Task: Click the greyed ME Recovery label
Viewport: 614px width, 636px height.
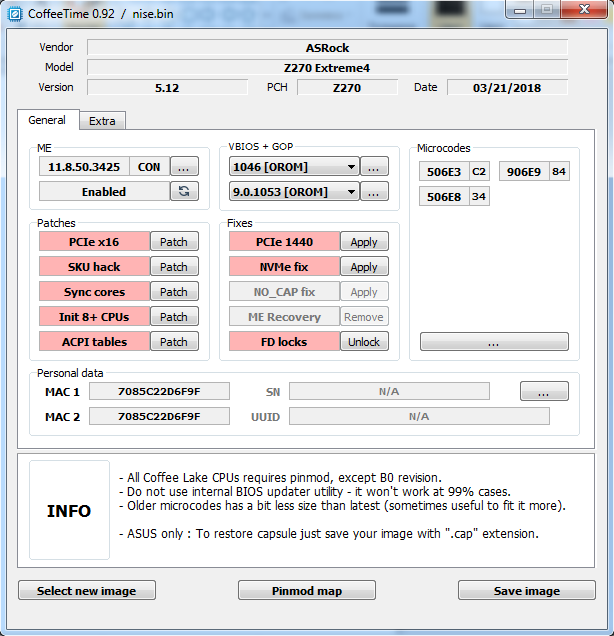Action: (x=284, y=316)
